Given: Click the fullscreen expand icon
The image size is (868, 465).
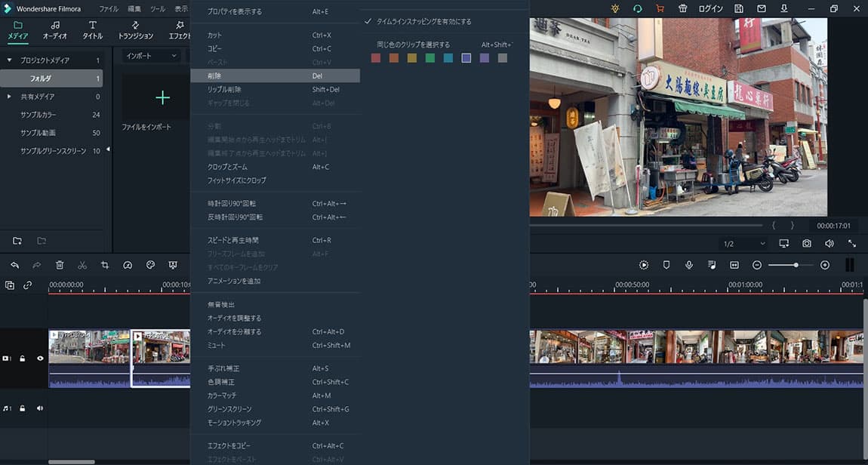Looking at the screenshot, I should pyautogui.click(x=852, y=244).
